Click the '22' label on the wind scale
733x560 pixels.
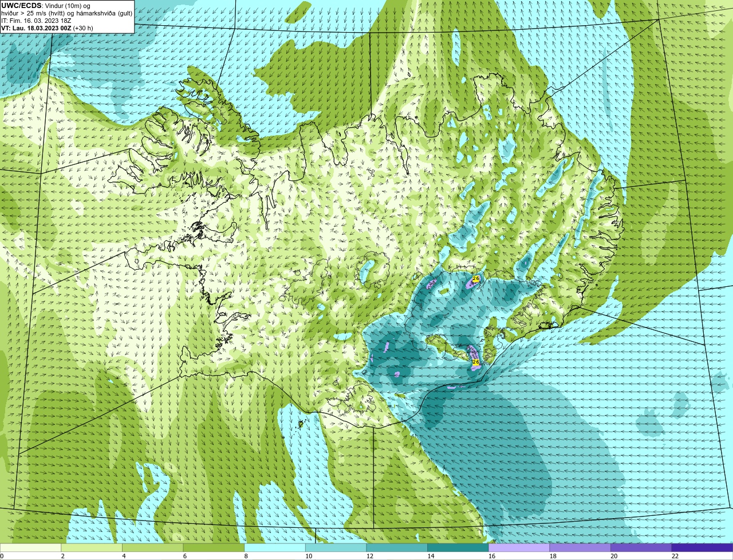[x=675, y=556]
